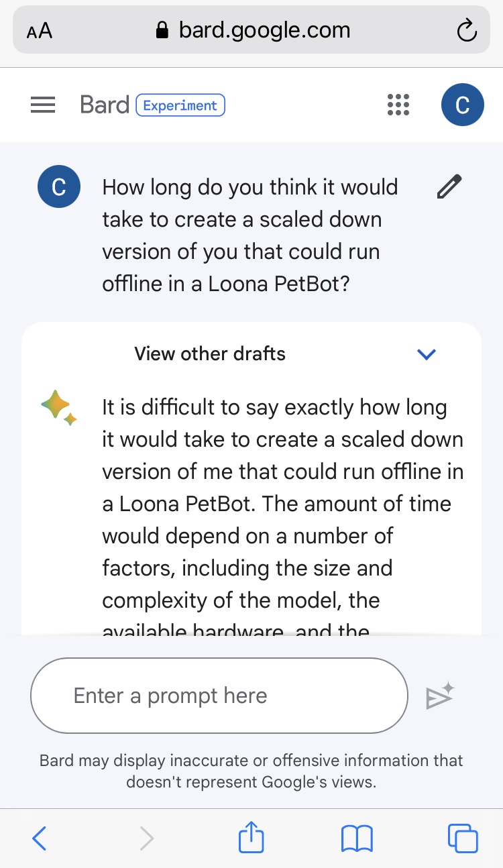Open the hamburger navigation menu

(x=43, y=105)
